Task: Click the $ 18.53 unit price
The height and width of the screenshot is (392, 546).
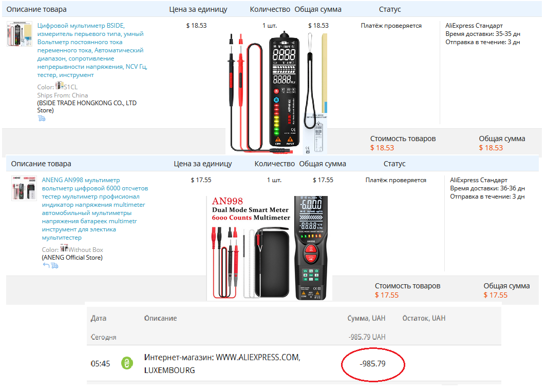Action: (x=196, y=25)
